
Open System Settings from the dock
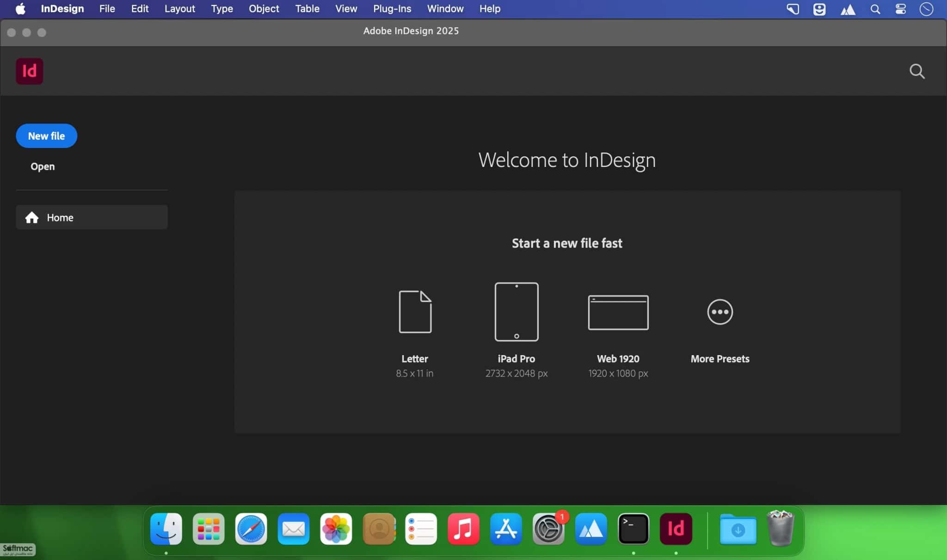pyautogui.click(x=548, y=529)
